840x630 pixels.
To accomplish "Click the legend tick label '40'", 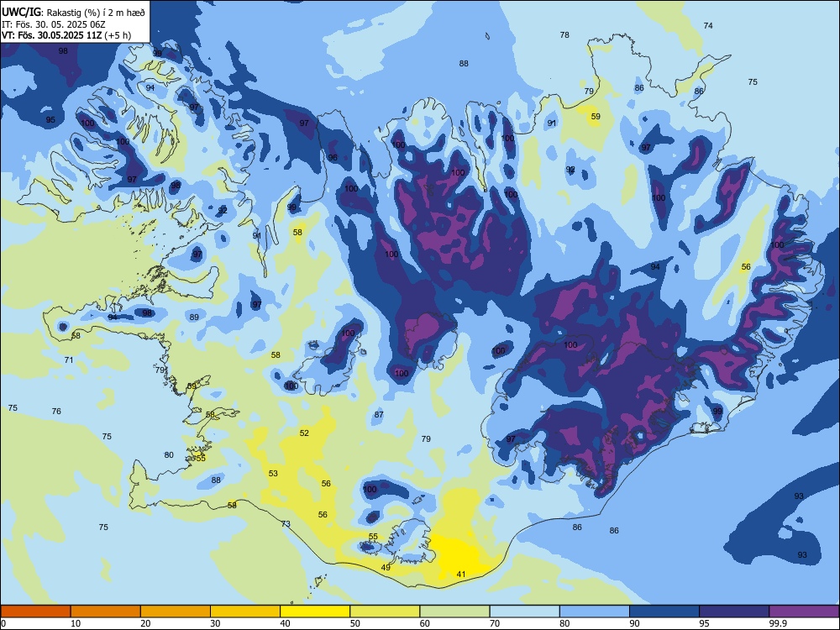I will pos(285,623).
